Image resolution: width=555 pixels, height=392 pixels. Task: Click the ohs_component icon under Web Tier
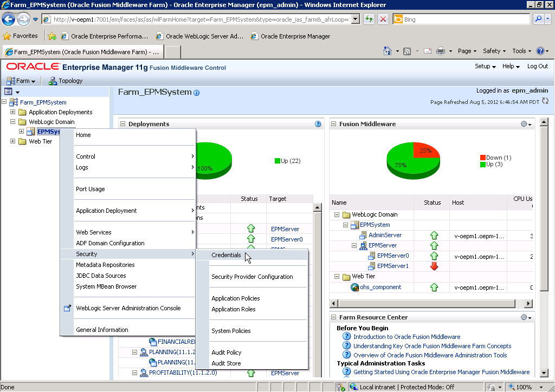pyautogui.click(x=354, y=287)
